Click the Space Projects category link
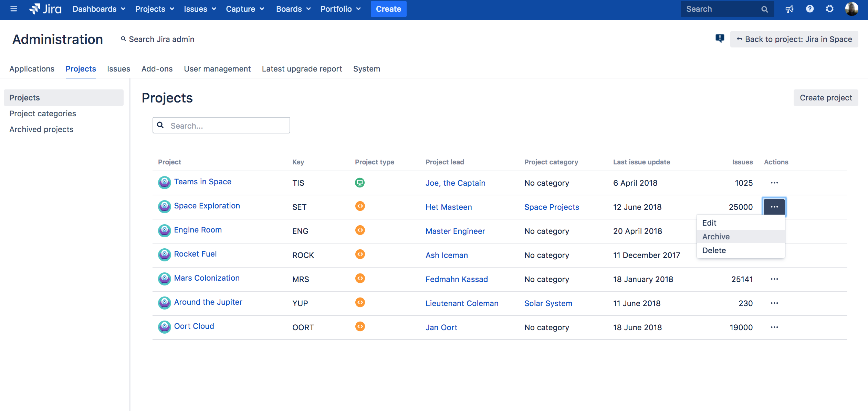Viewport: 868px width, 411px height. (x=551, y=206)
